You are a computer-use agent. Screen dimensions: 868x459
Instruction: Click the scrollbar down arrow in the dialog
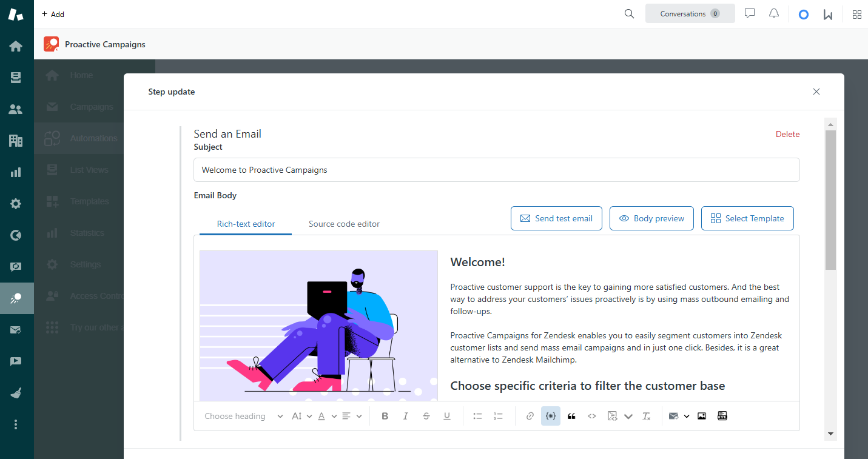[x=830, y=434]
